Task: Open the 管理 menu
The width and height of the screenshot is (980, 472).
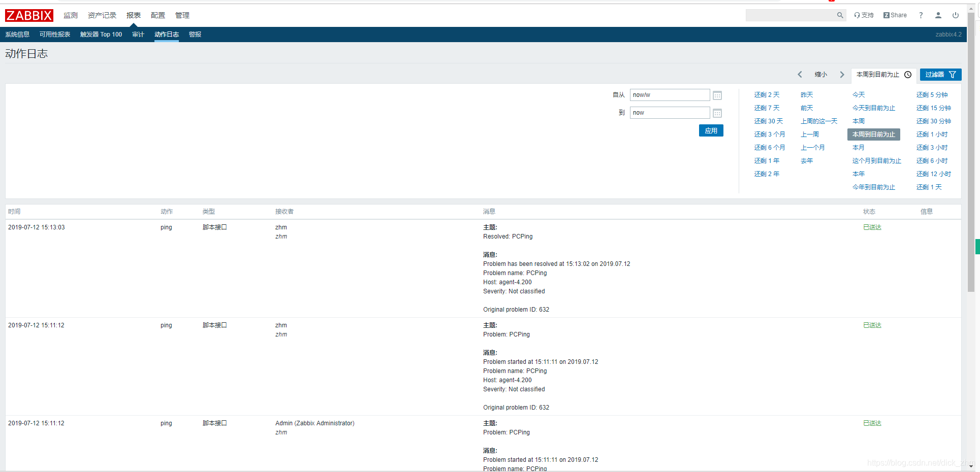Action: pyautogui.click(x=182, y=15)
